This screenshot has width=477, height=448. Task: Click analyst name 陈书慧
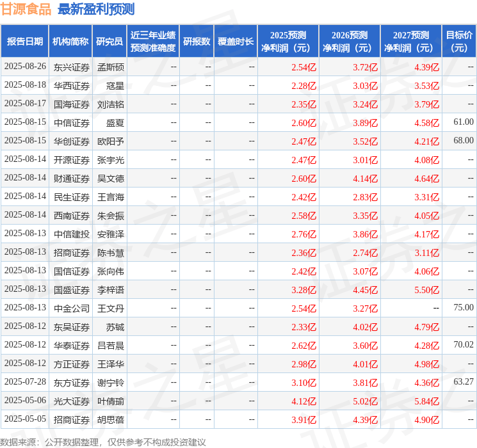111,253
